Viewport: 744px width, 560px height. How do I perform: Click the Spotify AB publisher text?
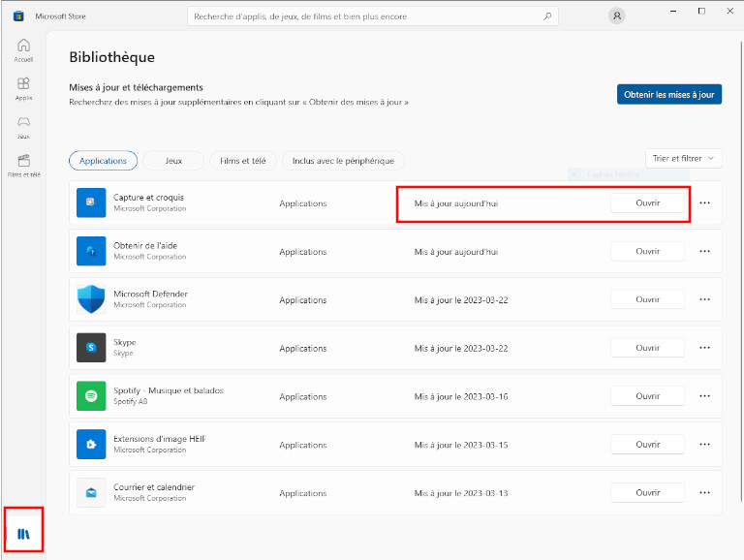point(131,401)
